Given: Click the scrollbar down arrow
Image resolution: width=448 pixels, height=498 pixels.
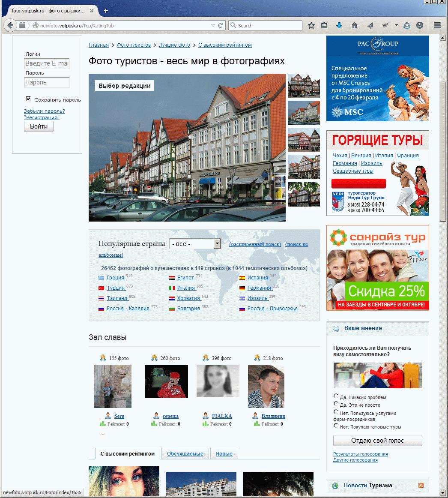Looking at the screenshot, I should pos(443,493).
